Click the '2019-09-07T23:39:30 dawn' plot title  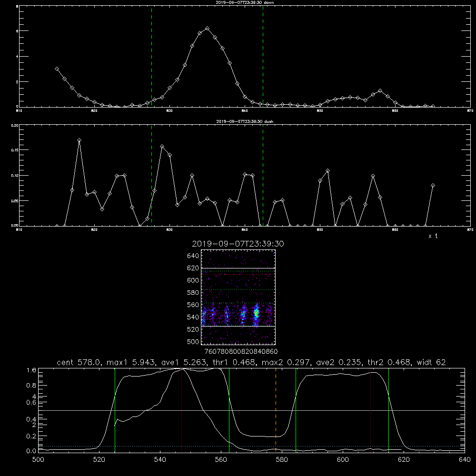pos(245,2)
